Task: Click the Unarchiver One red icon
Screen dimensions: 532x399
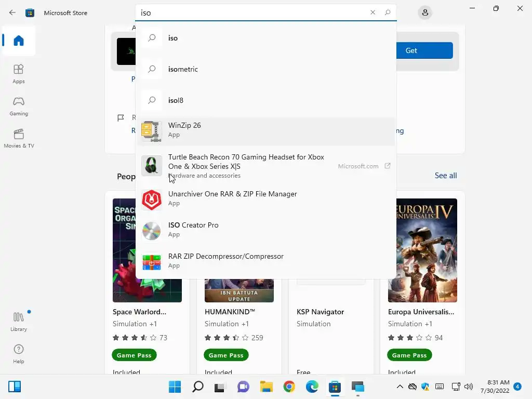Action: tap(151, 200)
